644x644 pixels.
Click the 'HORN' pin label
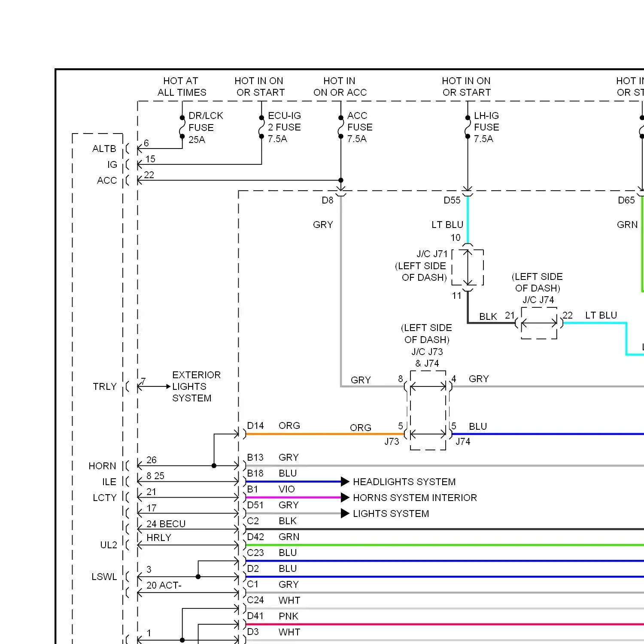[x=102, y=466]
